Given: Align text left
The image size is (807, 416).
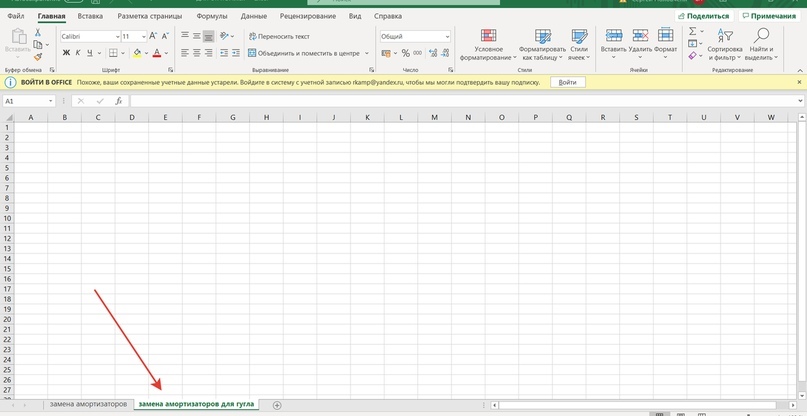Looking at the screenshot, I should [184, 53].
